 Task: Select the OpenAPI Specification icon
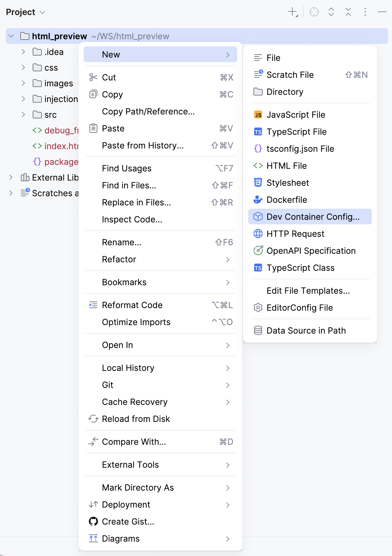click(x=258, y=251)
